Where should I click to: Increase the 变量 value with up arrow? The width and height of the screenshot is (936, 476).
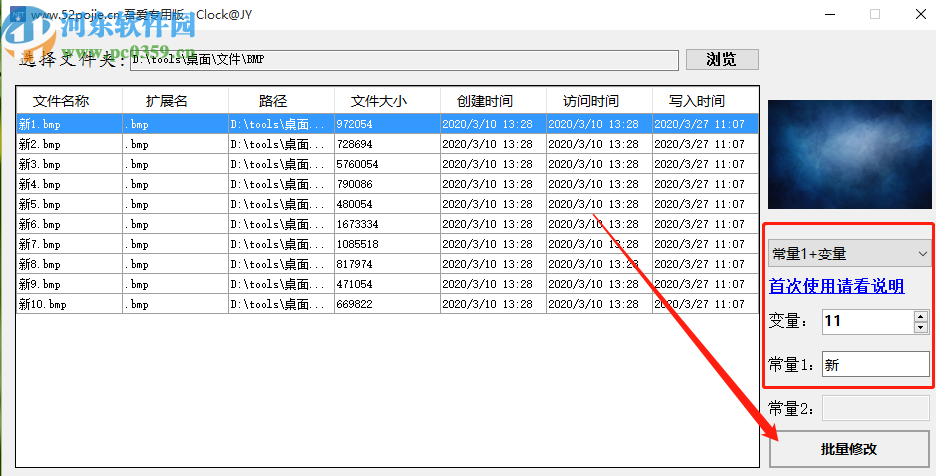pos(921,317)
